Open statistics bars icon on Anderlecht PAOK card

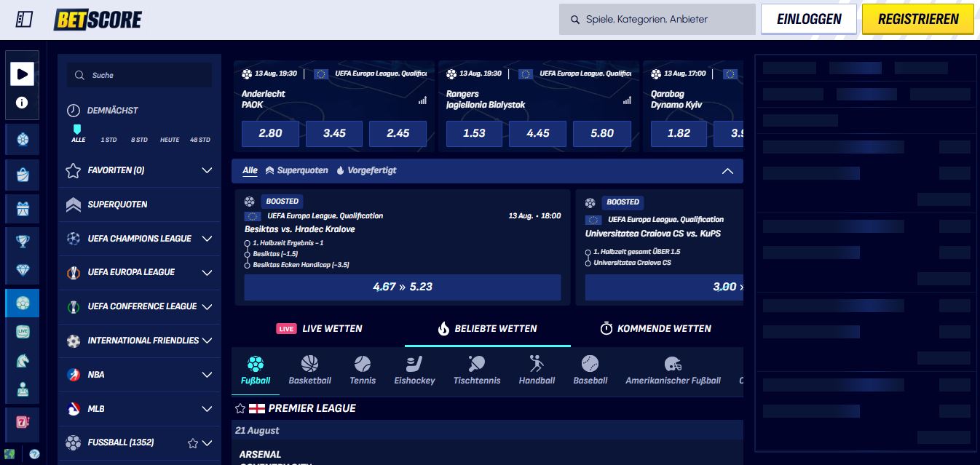[x=422, y=100]
